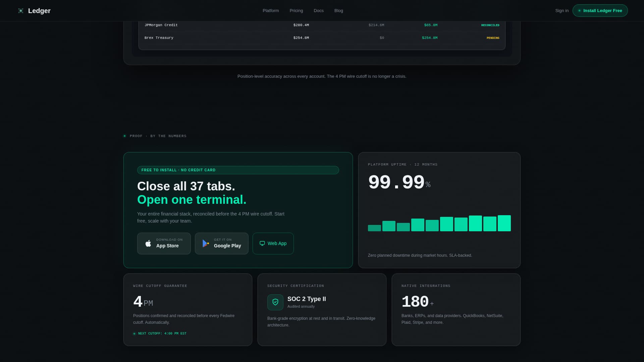The height and width of the screenshot is (362, 644).
Task: Click the Ledger brand name
Action: click(x=39, y=11)
